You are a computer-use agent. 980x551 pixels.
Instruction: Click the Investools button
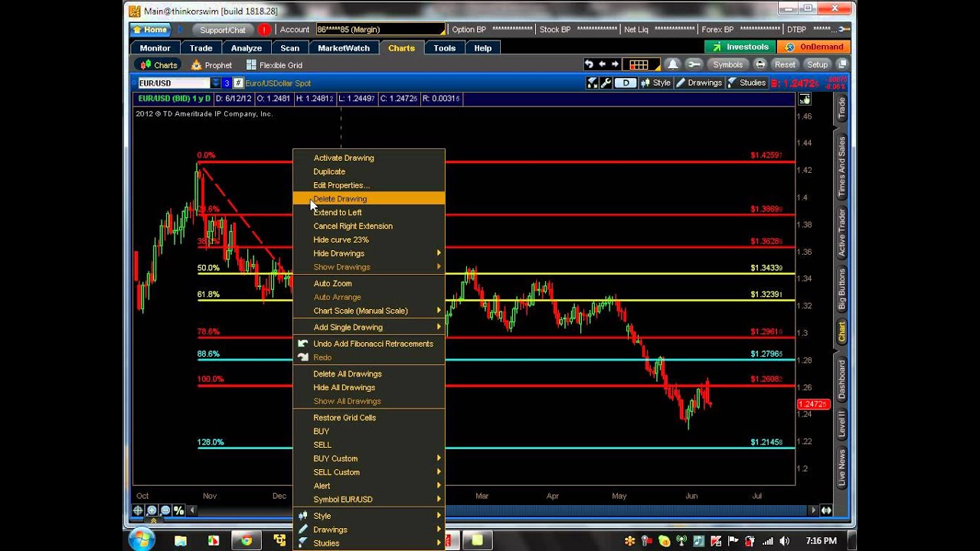pyautogui.click(x=740, y=47)
